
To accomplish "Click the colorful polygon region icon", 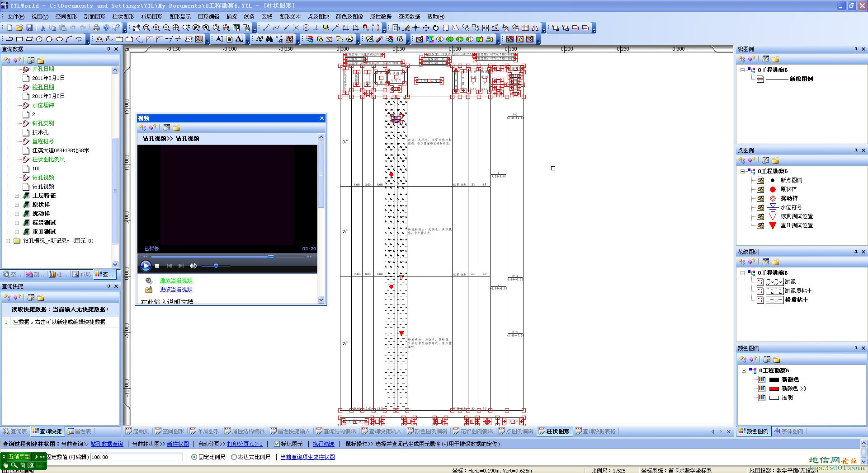I will tap(429, 39).
